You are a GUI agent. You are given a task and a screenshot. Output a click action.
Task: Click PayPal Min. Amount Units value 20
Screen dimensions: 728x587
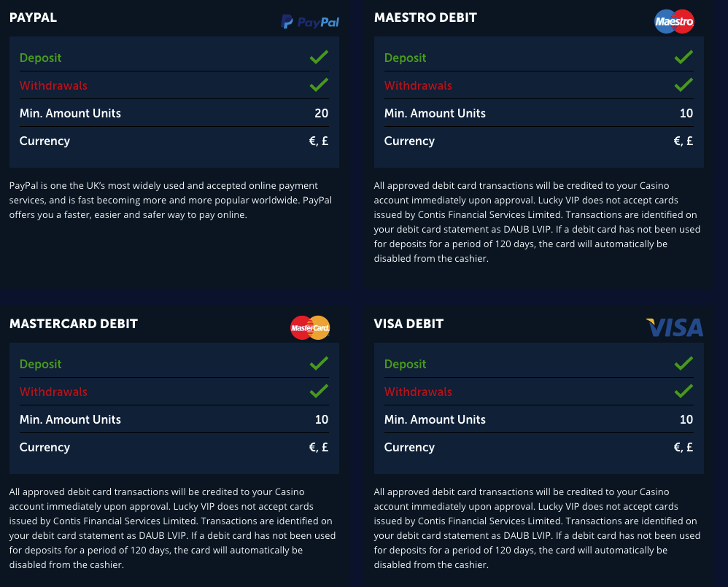pyautogui.click(x=321, y=113)
